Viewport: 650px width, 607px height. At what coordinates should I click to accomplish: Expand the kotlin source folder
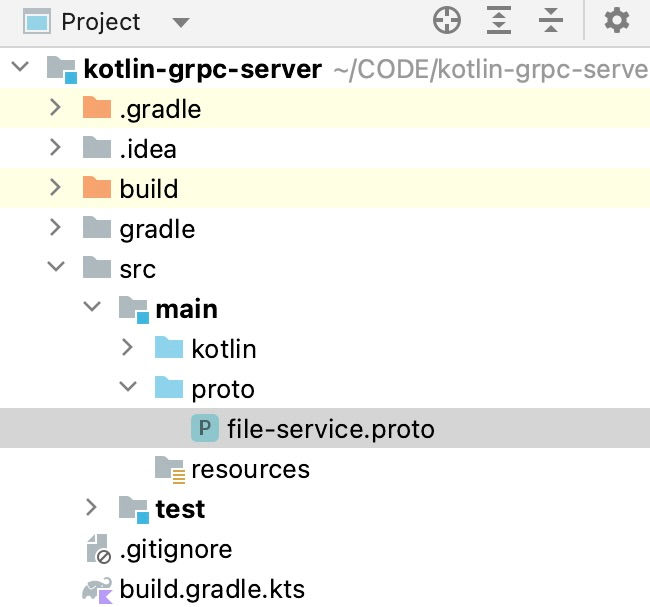tap(127, 347)
